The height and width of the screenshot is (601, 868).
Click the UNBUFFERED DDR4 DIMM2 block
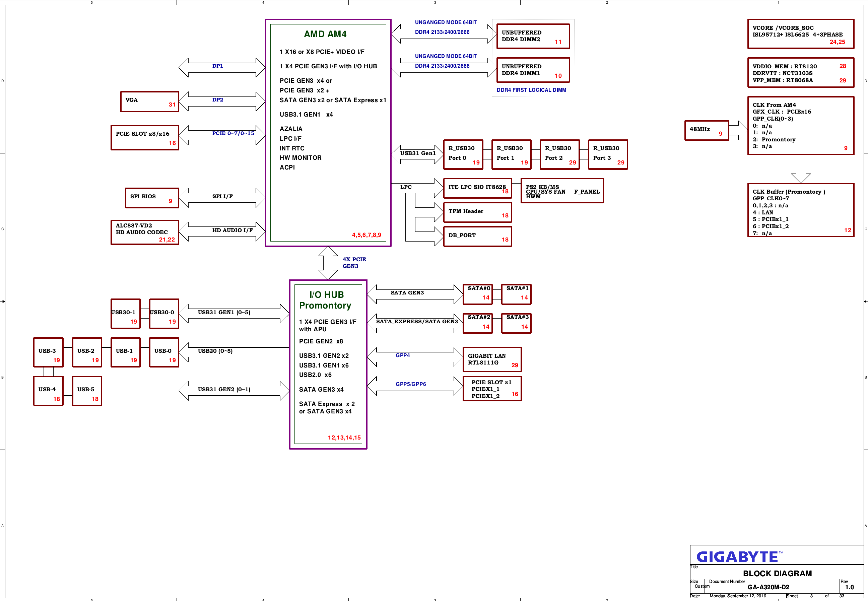tap(533, 37)
